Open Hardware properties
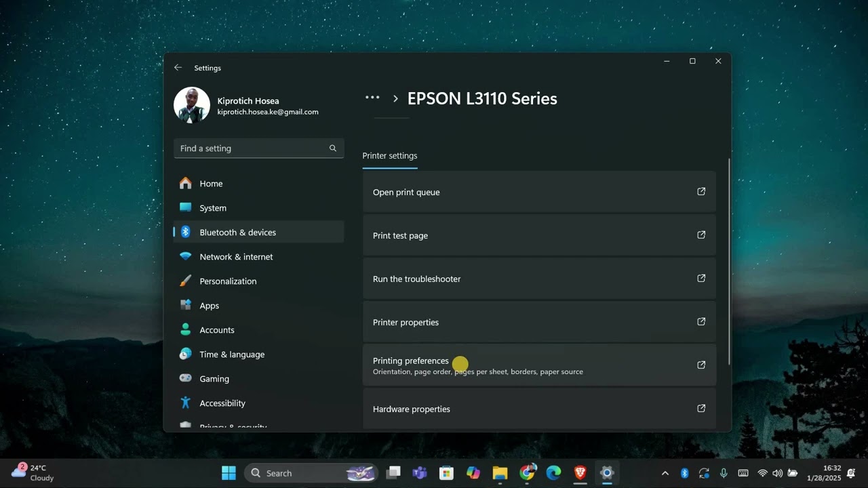The height and width of the screenshot is (488, 868). [x=539, y=409]
